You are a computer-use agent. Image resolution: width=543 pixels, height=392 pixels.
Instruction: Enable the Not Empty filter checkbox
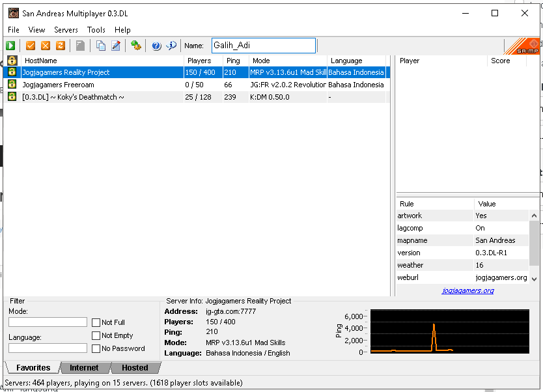pos(96,335)
